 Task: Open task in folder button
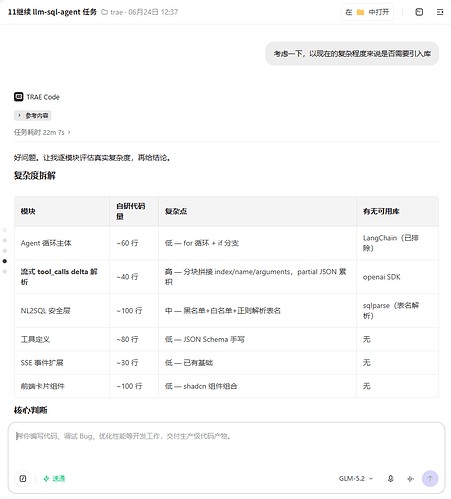tap(367, 12)
